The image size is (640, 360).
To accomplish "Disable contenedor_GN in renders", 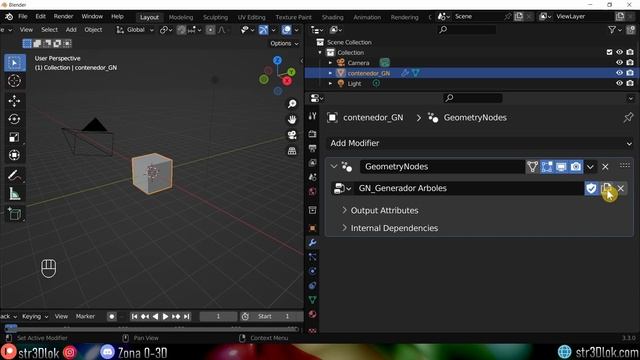I will [x=630, y=73].
